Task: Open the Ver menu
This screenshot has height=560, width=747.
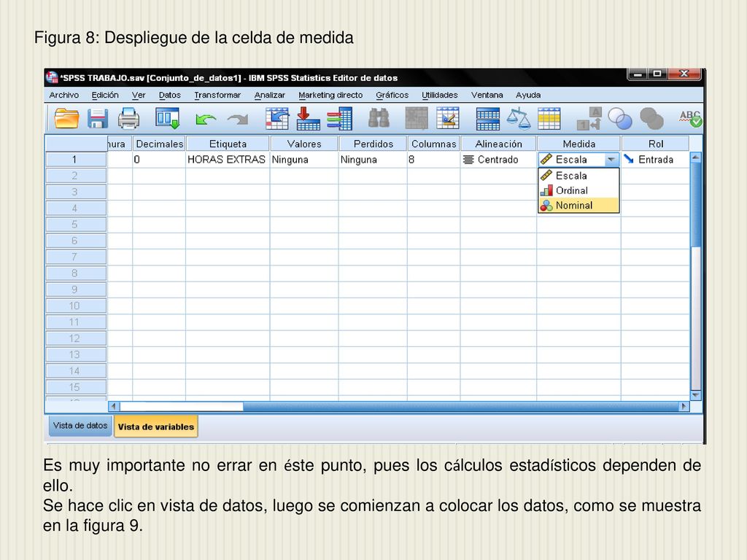Action: pos(139,95)
